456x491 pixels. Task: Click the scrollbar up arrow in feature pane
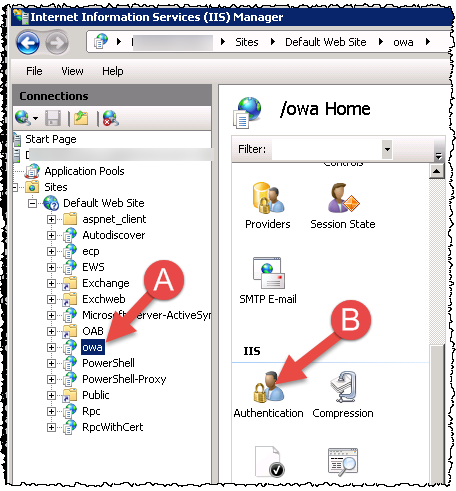436,172
